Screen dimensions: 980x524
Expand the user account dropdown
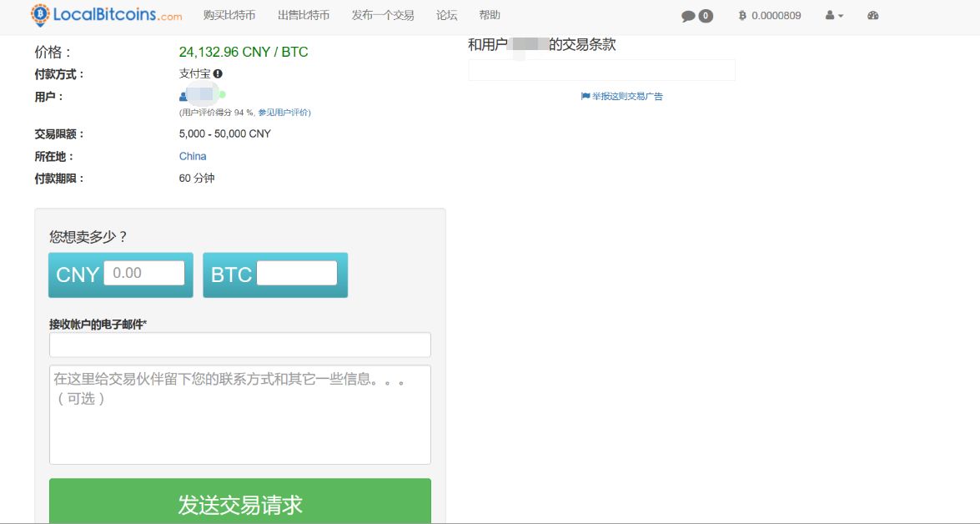coord(834,16)
